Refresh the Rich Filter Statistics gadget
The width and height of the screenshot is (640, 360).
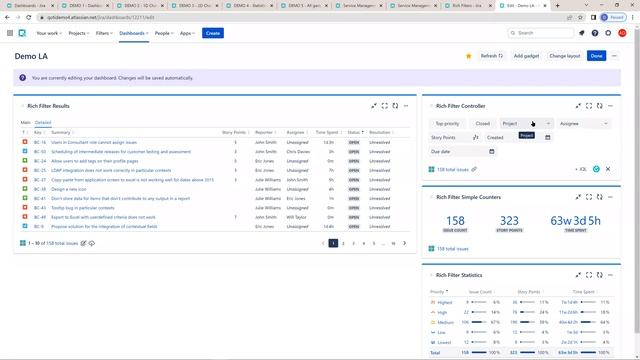click(600, 275)
